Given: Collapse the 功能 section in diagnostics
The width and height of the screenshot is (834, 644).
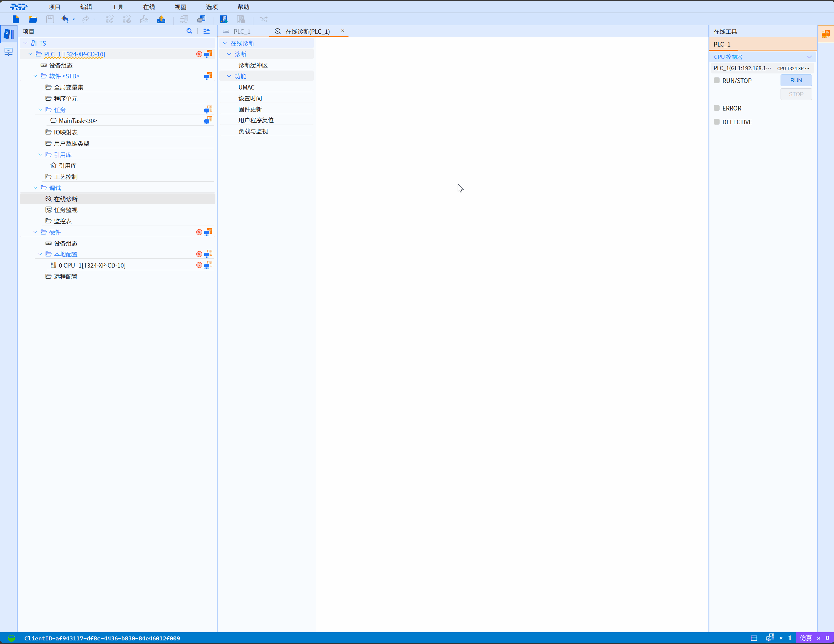Looking at the screenshot, I should 229,76.
